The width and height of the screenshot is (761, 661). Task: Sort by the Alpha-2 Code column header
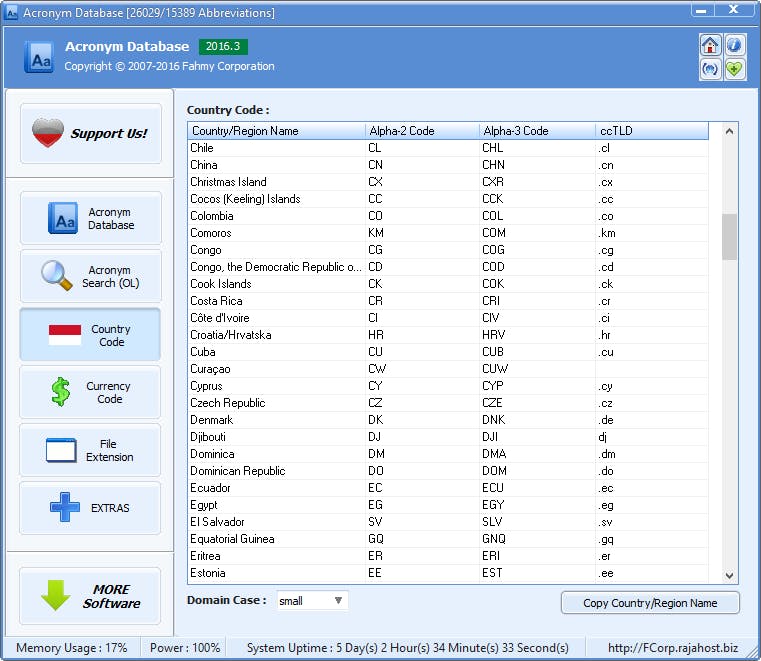pos(421,131)
